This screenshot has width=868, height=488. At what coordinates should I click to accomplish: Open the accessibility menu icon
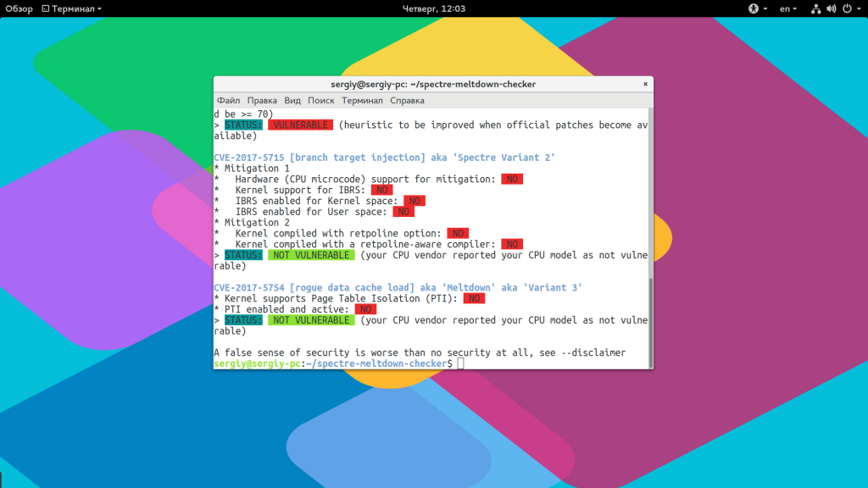pos(752,8)
